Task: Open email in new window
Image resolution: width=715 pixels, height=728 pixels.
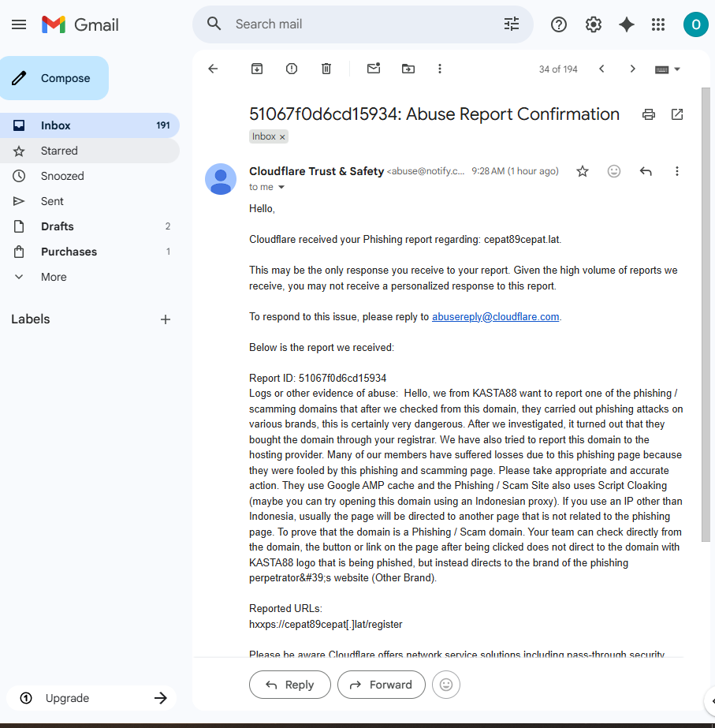Action: click(677, 114)
